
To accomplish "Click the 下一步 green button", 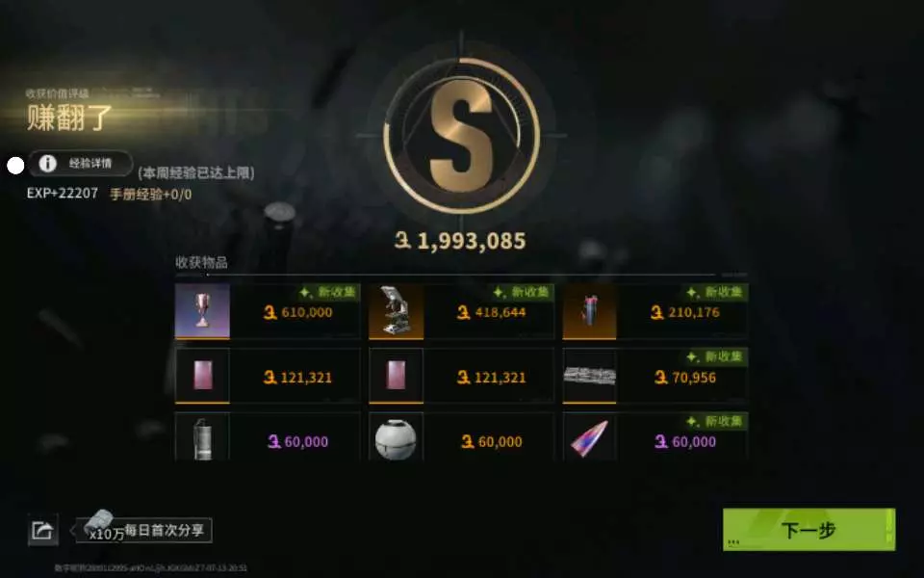I will (808, 530).
